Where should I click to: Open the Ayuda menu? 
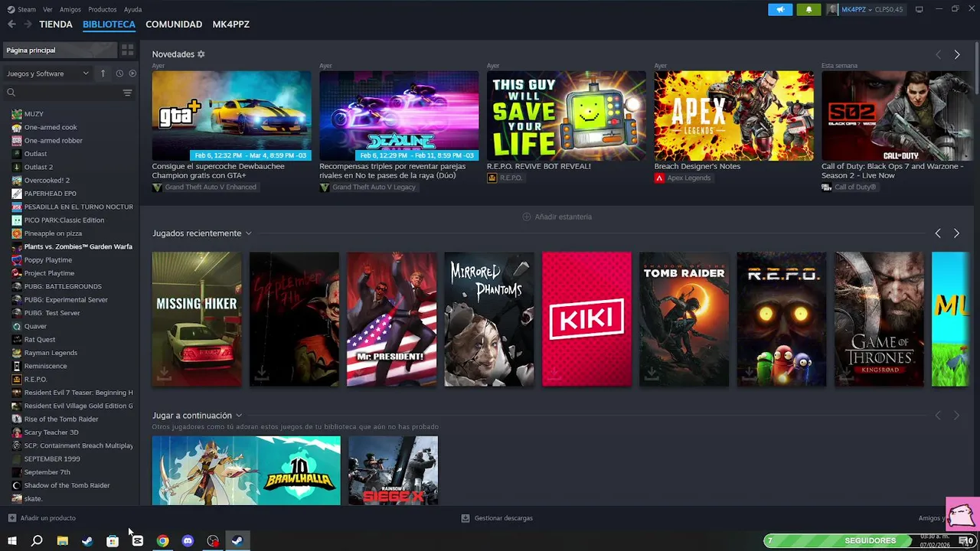click(x=132, y=9)
